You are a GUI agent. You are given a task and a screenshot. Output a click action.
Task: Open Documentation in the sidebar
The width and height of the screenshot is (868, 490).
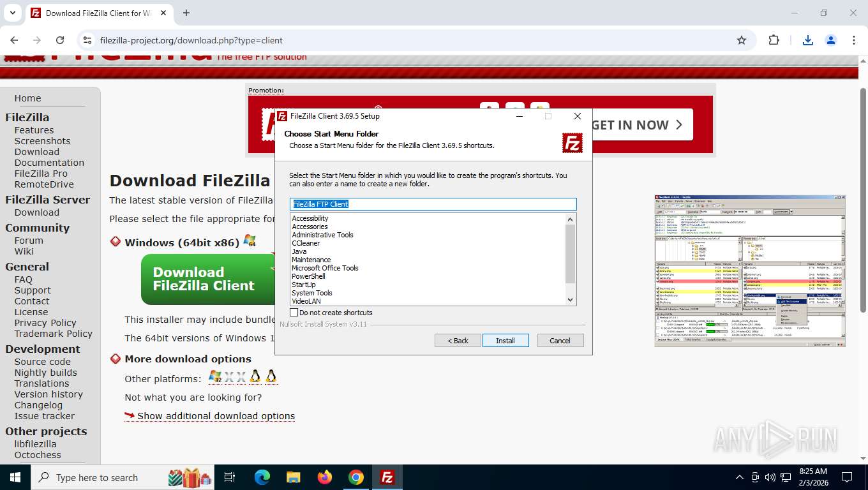pyautogui.click(x=49, y=163)
